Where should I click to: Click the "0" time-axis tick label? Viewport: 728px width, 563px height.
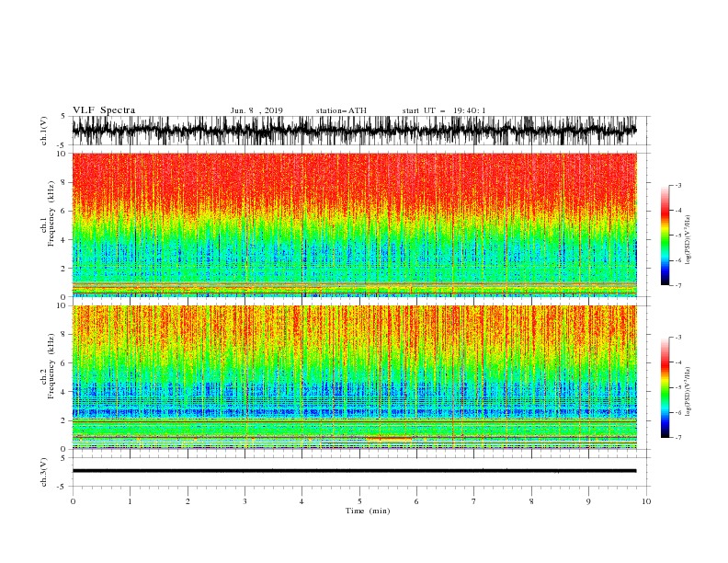point(73,501)
